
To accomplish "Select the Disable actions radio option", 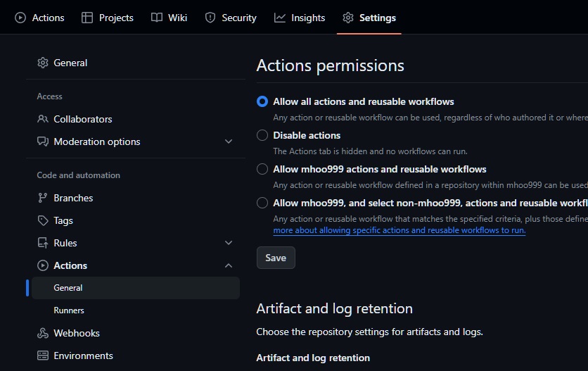I will (x=262, y=135).
